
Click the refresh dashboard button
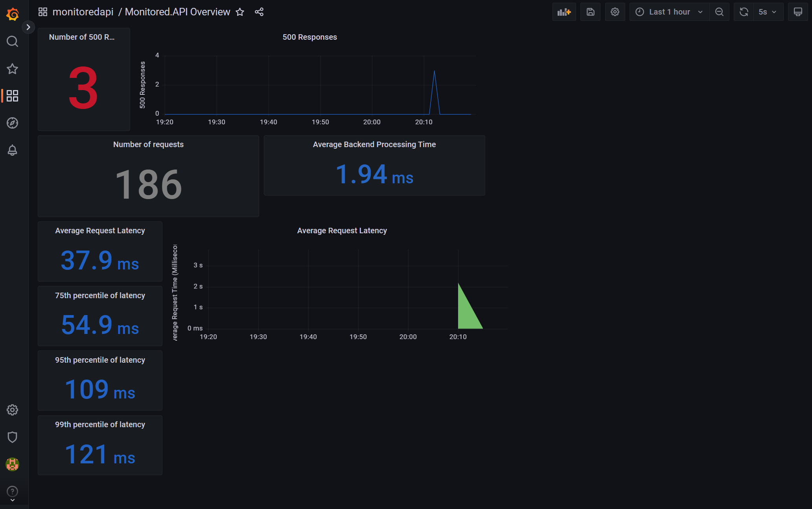coord(744,12)
